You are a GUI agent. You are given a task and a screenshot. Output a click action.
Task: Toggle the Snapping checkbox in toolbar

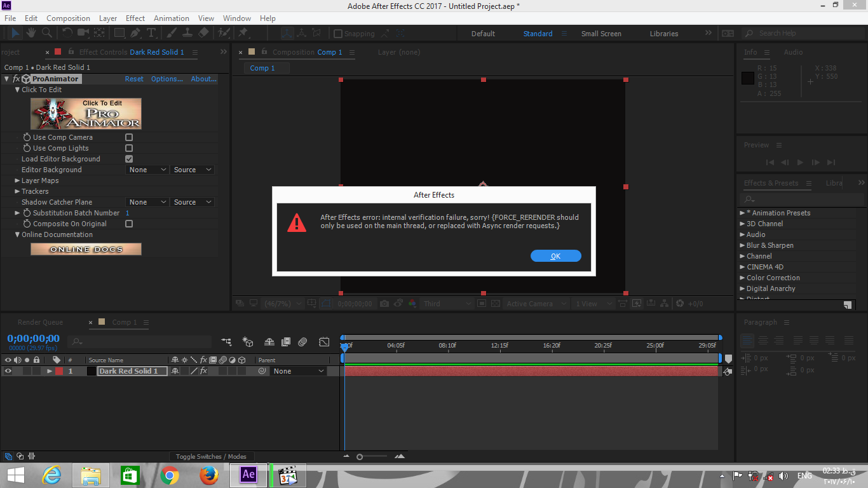338,34
